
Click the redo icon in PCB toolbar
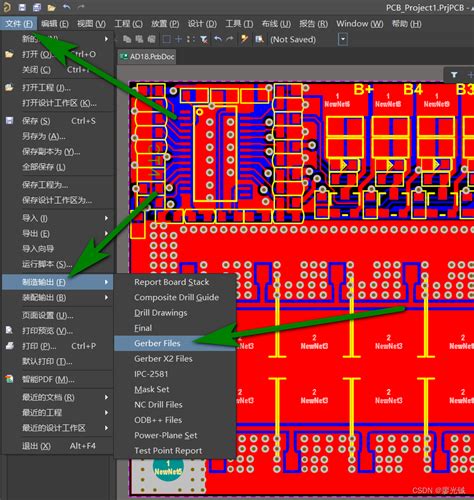pos(230,39)
